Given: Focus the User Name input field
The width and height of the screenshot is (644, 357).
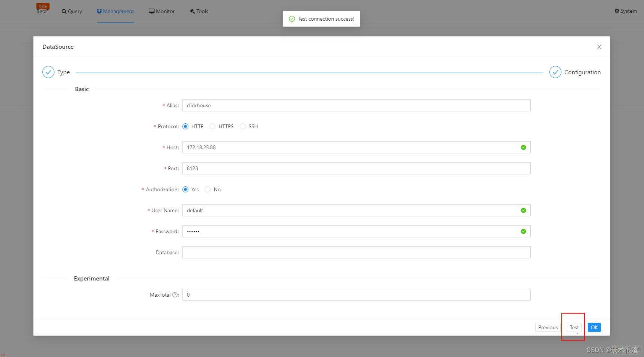Looking at the screenshot, I should point(356,210).
